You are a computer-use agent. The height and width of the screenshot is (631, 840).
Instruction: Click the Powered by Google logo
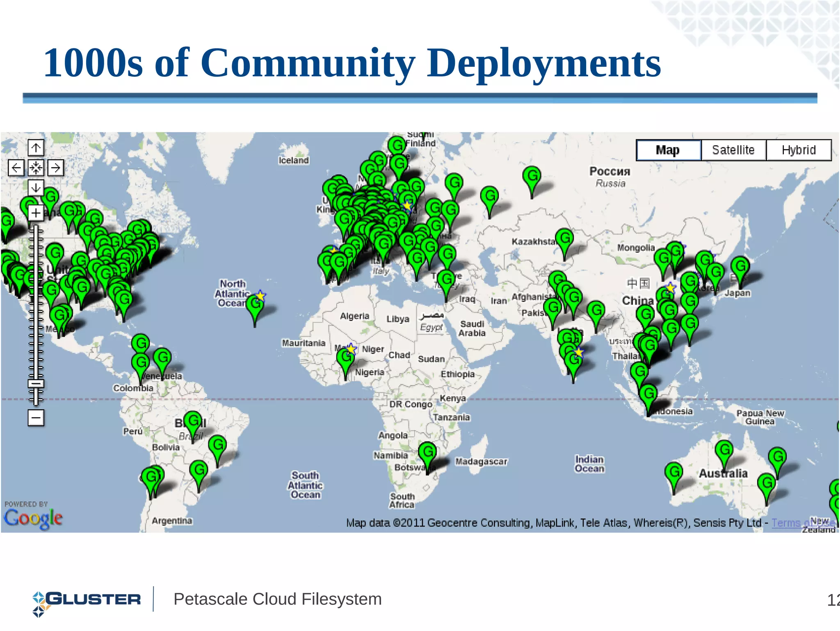click(x=33, y=516)
